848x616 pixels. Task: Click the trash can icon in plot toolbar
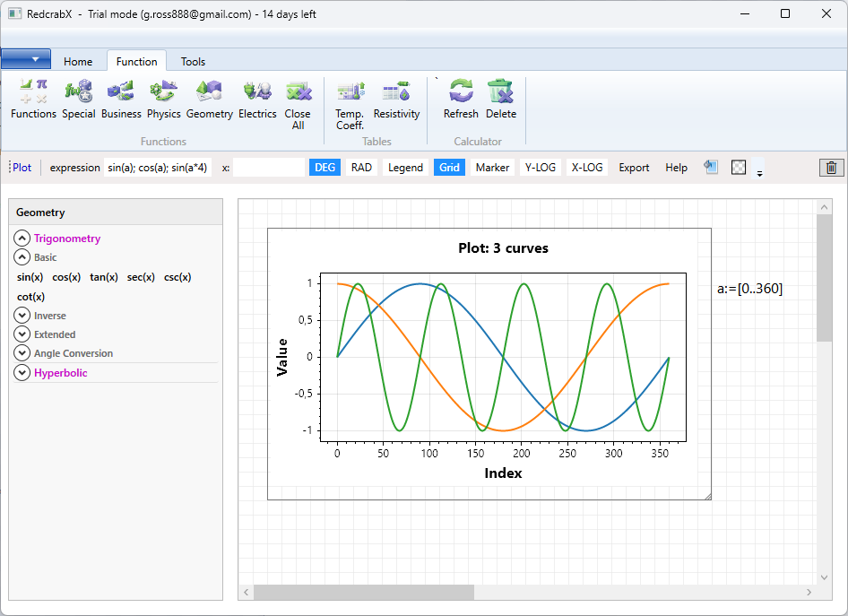(831, 168)
